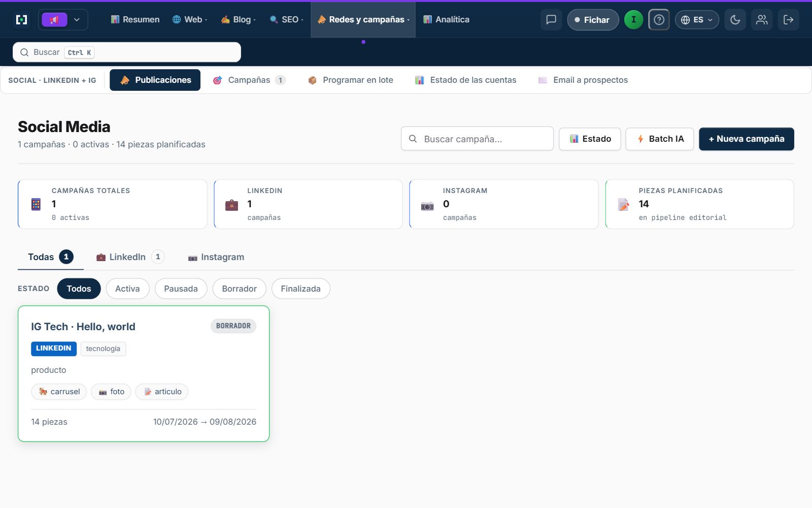Open Estado de las cuentas tab
The height and width of the screenshot is (508, 812).
point(466,80)
